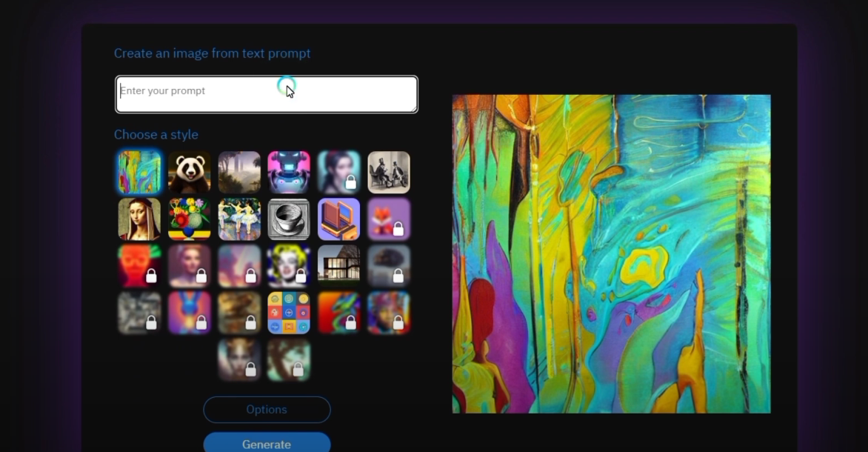The width and height of the screenshot is (868, 452).
Task: Select the locked brown swirl style
Action: (239, 313)
